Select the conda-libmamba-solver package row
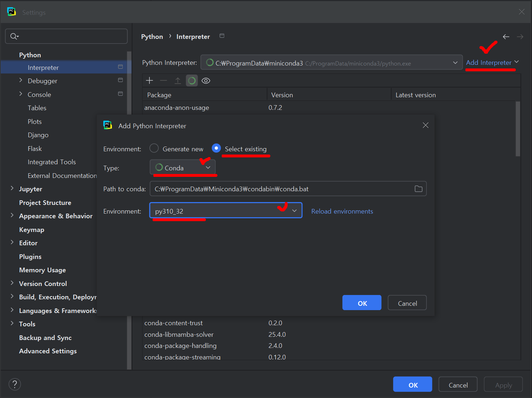The image size is (532, 398). click(329, 335)
